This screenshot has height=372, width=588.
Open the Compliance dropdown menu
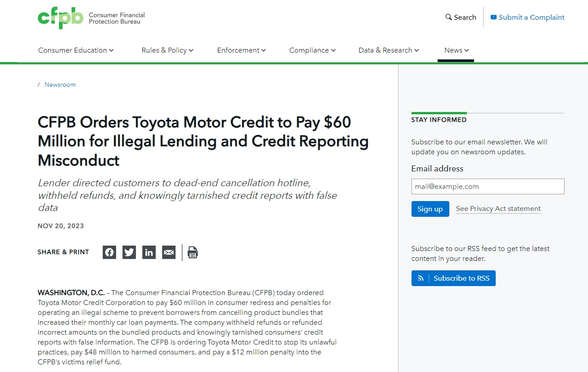312,50
